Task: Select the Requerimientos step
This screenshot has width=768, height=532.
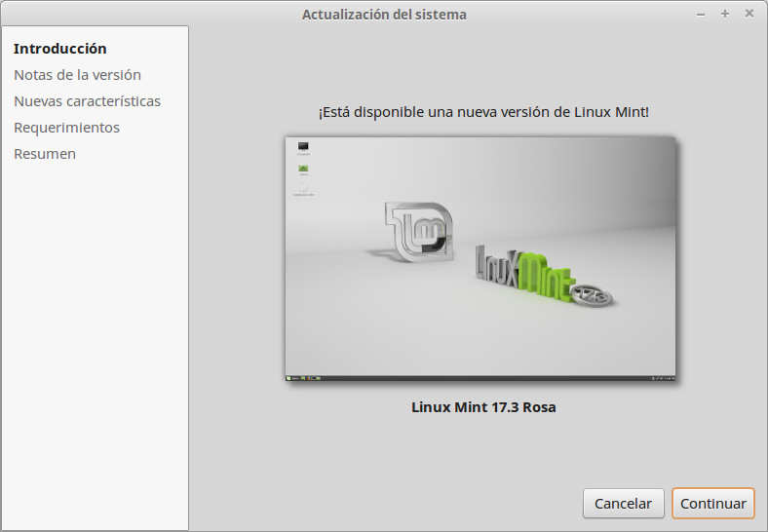Action: 66,128
